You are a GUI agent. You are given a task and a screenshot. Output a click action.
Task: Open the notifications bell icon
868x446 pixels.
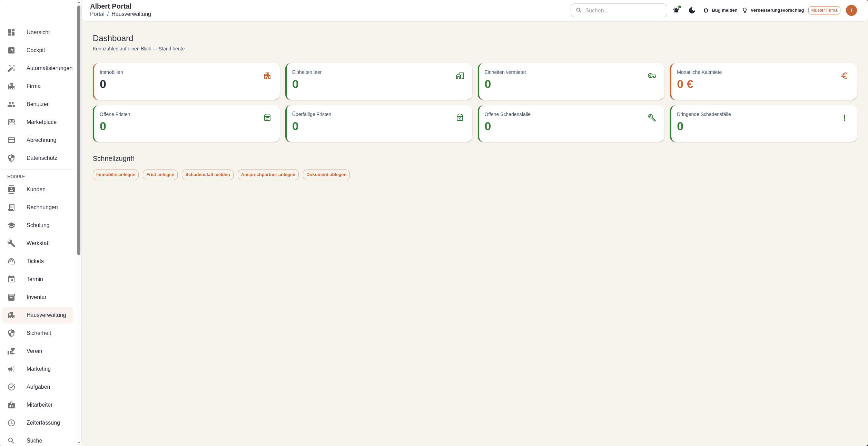[x=676, y=10]
